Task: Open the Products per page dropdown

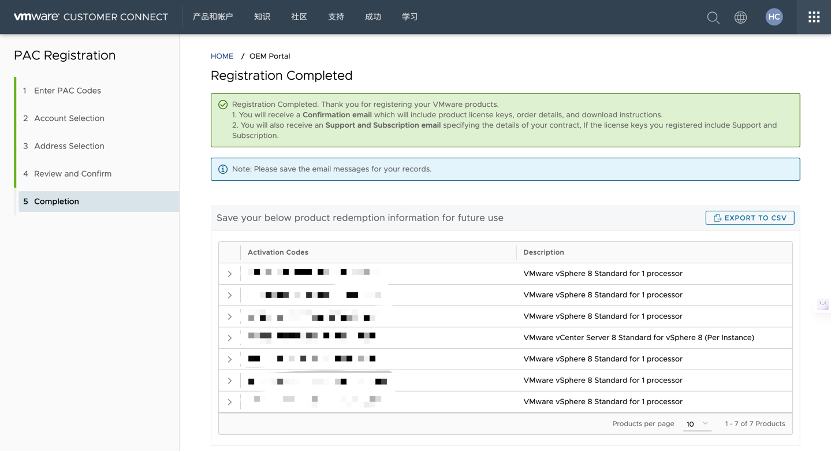Action: click(697, 424)
